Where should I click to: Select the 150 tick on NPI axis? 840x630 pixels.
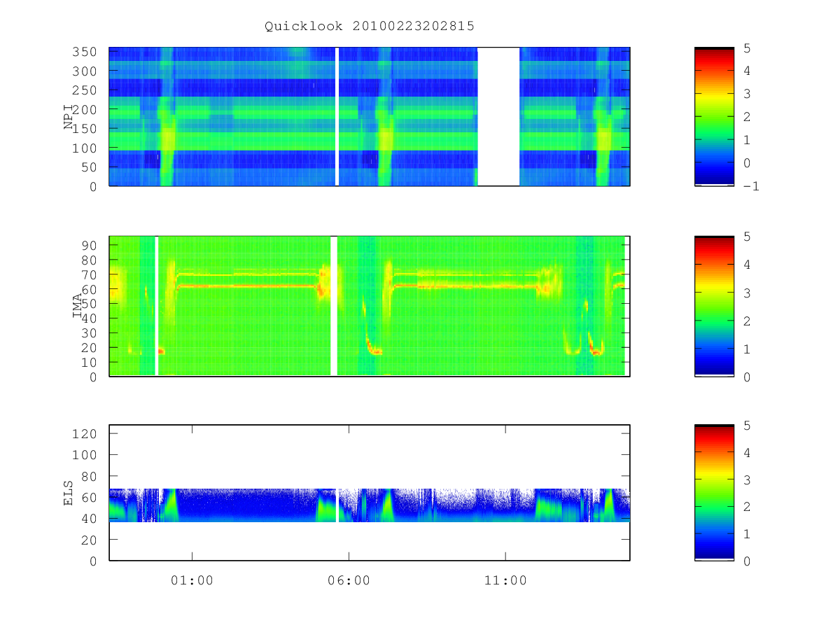86,129
